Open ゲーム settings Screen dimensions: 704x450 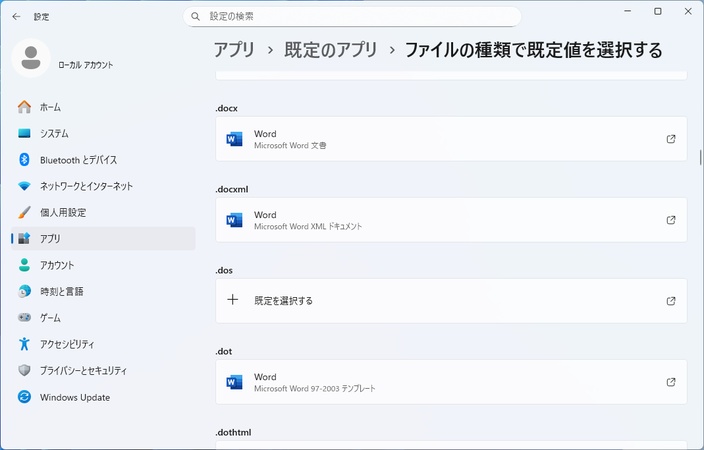click(x=103, y=318)
